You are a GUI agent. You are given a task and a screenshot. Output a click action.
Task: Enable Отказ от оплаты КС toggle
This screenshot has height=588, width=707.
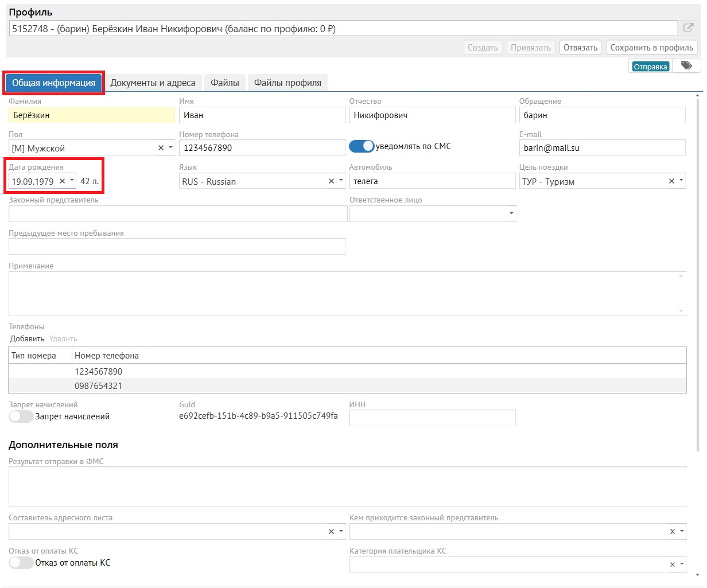coord(21,563)
